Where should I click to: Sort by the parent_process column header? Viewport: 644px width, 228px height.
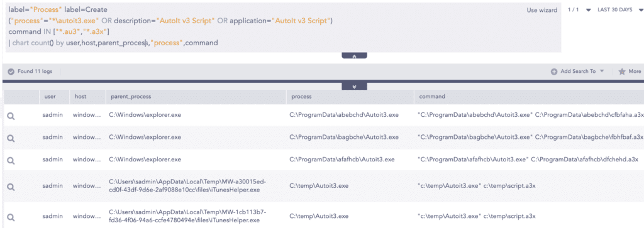pos(131,97)
